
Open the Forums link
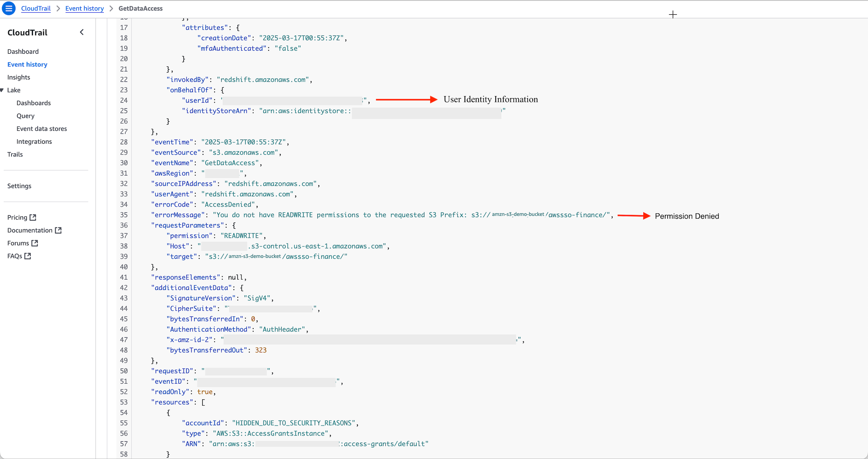coord(18,243)
